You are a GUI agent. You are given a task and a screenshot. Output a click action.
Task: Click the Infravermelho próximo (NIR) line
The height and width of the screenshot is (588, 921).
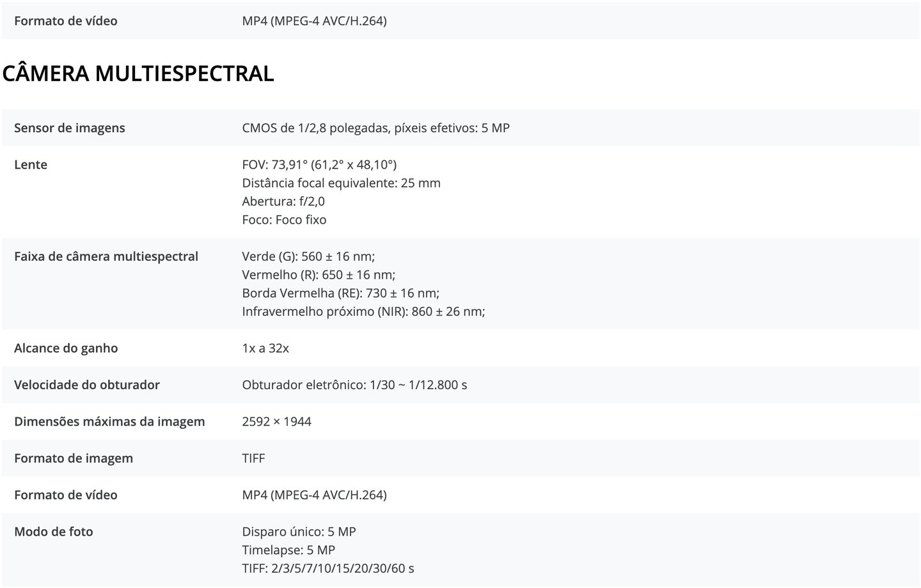363,312
